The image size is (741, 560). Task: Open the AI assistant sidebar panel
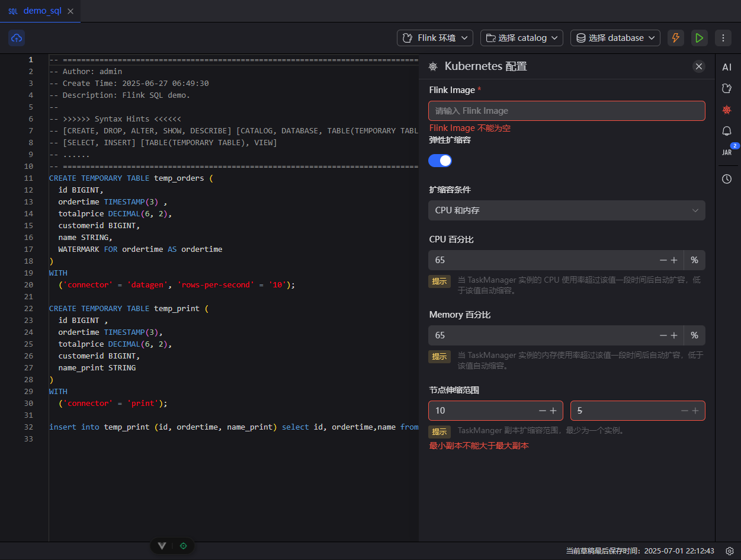(x=727, y=68)
